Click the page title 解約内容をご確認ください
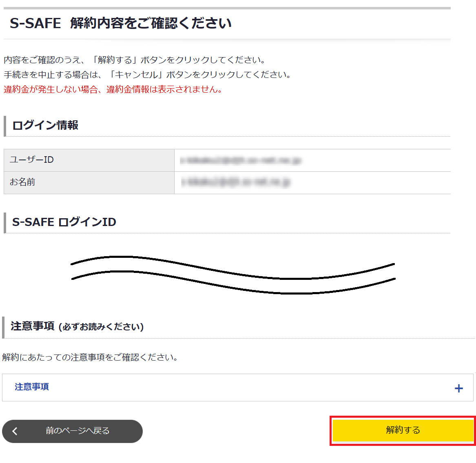This screenshot has width=476, height=463. 151,23
